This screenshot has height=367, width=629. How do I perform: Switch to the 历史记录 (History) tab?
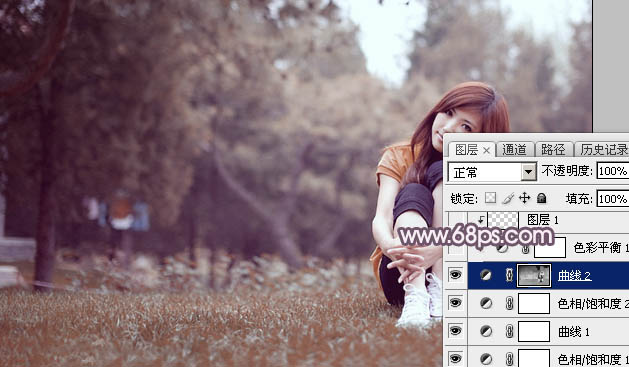coord(603,150)
